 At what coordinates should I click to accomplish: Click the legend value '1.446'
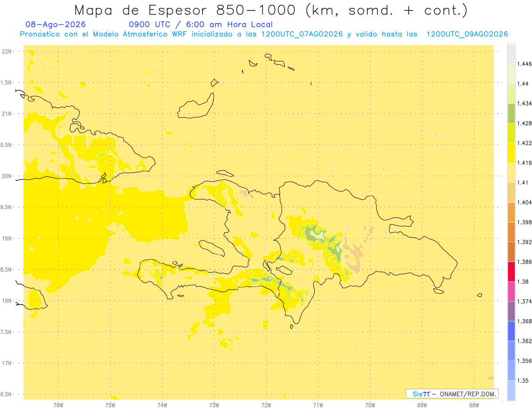click(x=524, y=64)
